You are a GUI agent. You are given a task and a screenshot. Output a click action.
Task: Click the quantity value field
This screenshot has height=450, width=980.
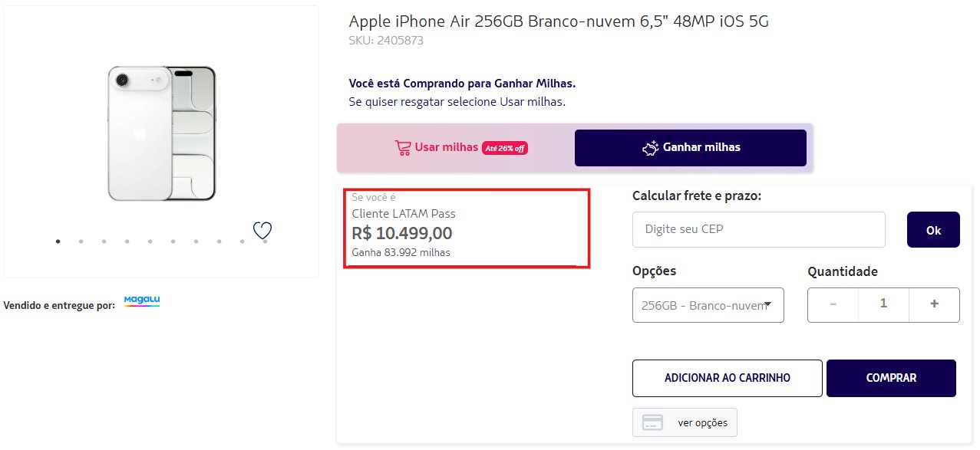click(883, 304)
